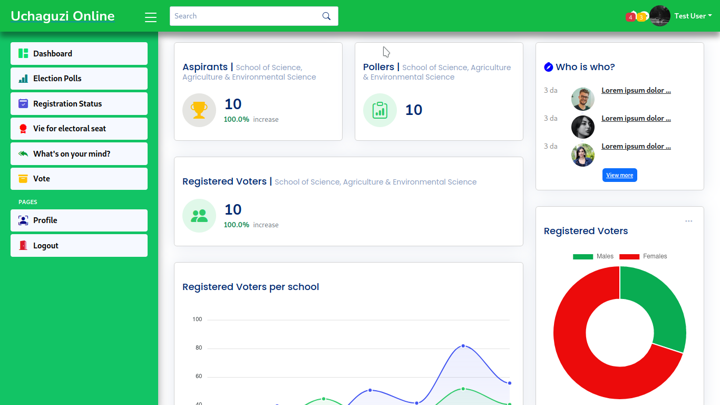Screen dimensions: 720x405
Task: Toggle the Females legend swatch
Action: (x=629, y=257)
